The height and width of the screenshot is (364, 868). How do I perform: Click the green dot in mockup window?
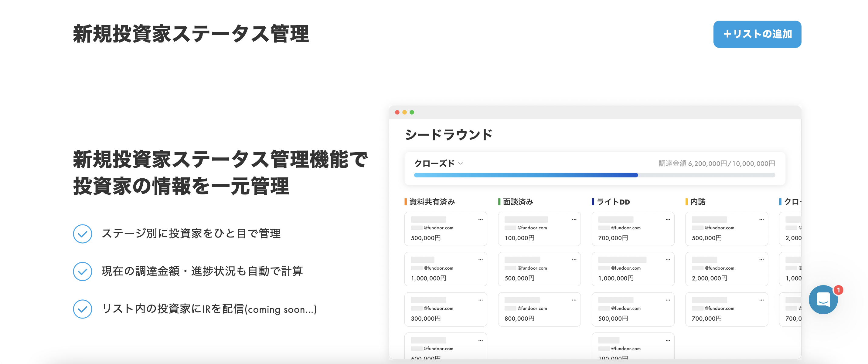click(x=411, y=113)
